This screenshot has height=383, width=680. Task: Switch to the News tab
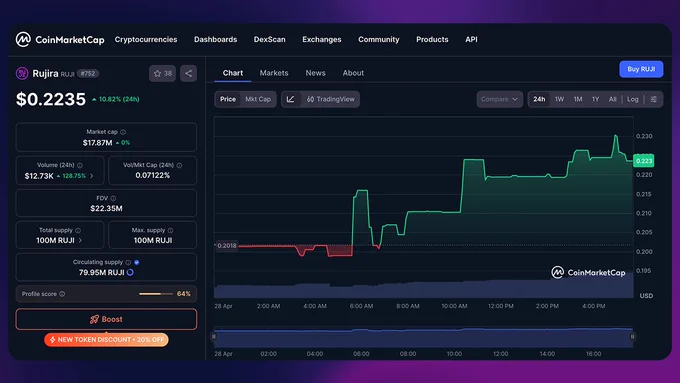tap(315, 73)
